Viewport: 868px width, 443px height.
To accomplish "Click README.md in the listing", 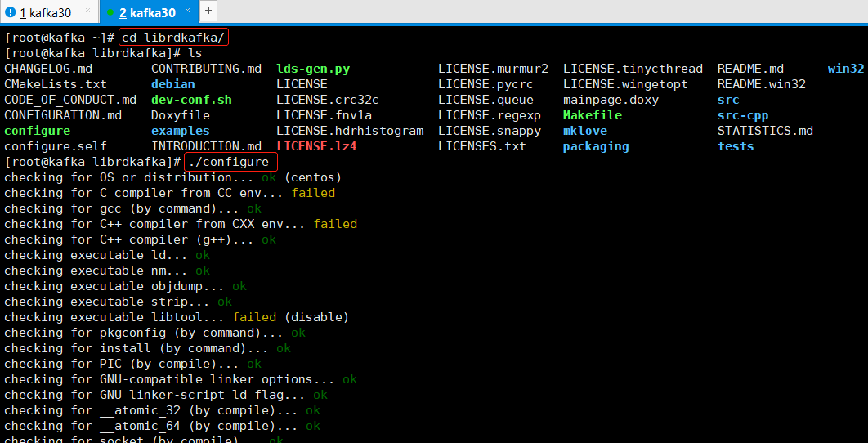I will (x=750, y=69).
